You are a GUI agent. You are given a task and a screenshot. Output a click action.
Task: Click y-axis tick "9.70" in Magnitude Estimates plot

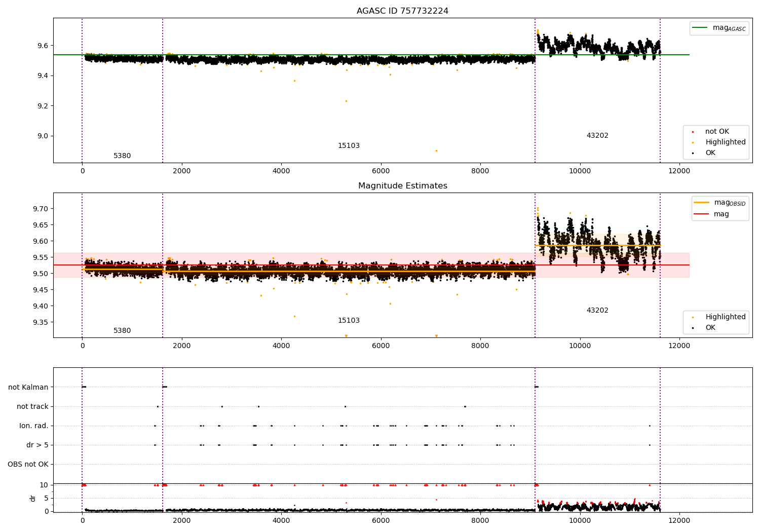tap(41, 209)
